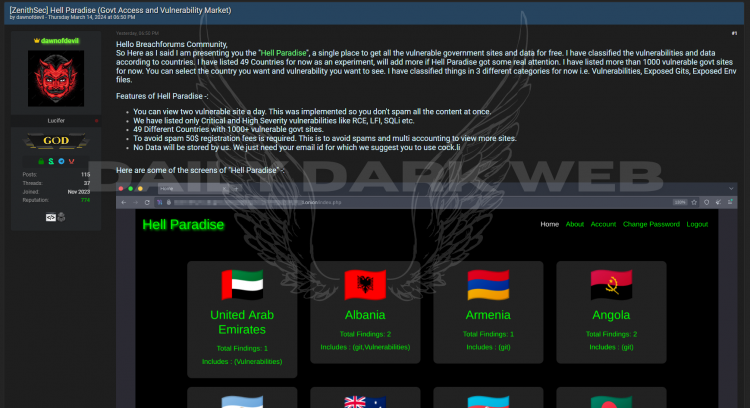750x408 pixels.
Task: Follow the green "Hell Paradise" link in post
Action: tap(284, 53)
